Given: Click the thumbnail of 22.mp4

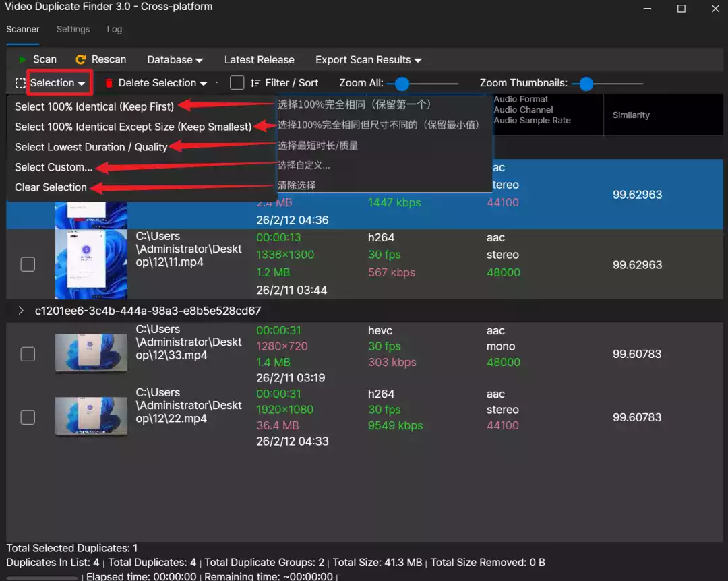Looking at the screenshot, I should coord(91,416).
